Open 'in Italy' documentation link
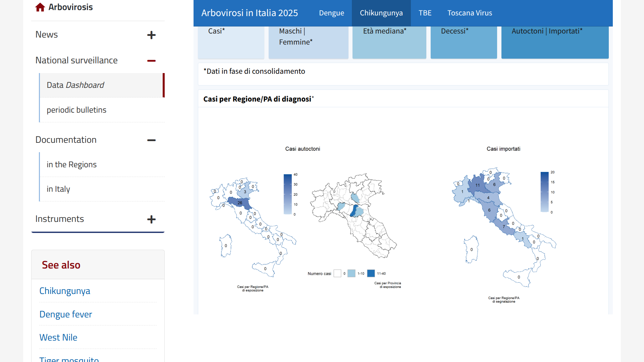 tap(58, 189)
